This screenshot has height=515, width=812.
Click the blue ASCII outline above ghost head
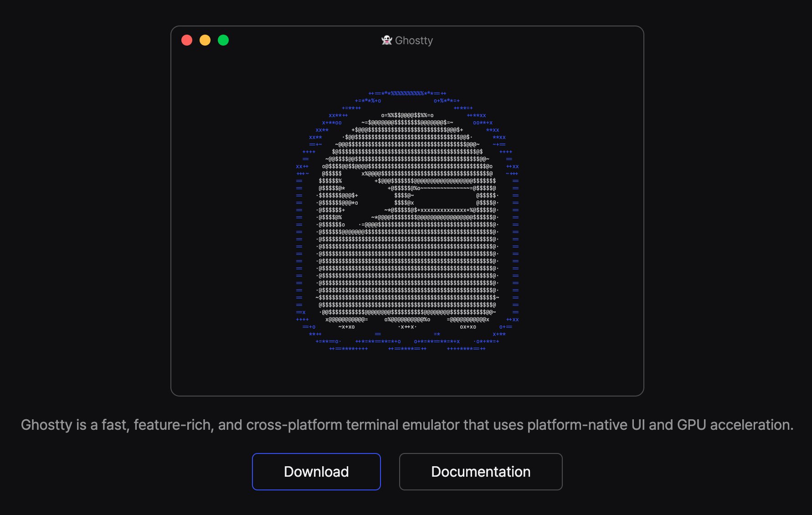[x=407, y=93]
